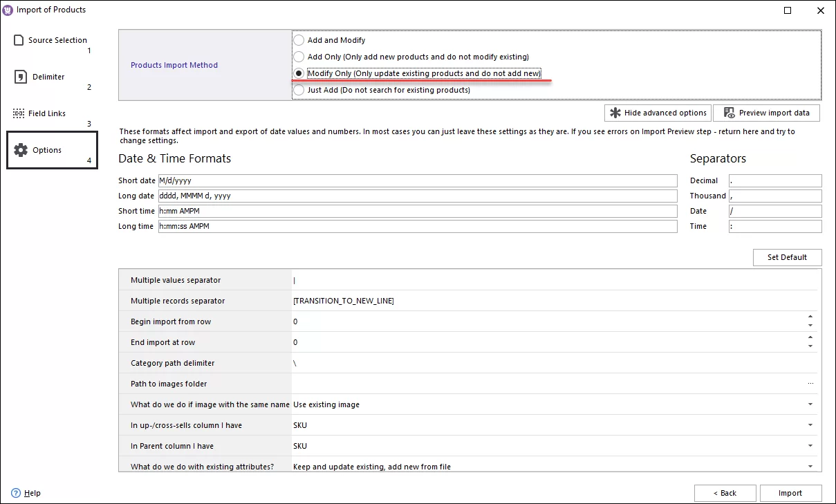Select the Add and Modify import method
The height and width of the screenshot is (504, 836).
pyautogui.click(x=299, y=40)
